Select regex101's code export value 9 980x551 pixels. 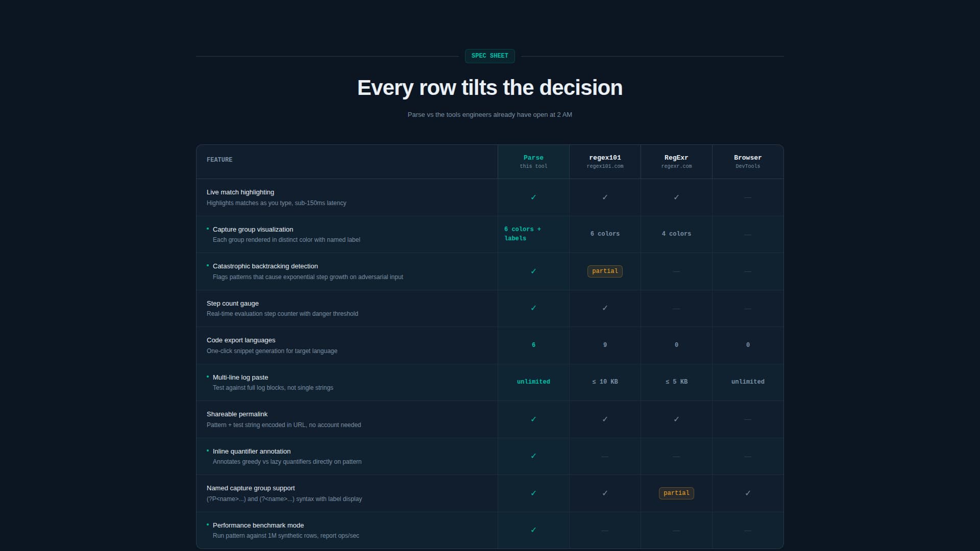(605, 345)
